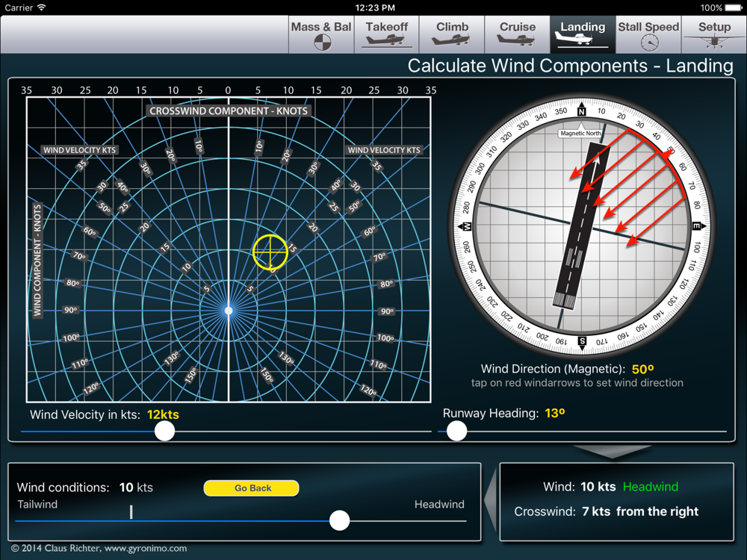Viewport: 747px width, 560px height.
Task: Click the left-pointing arrow between result panels
Action: coord(491,500)
